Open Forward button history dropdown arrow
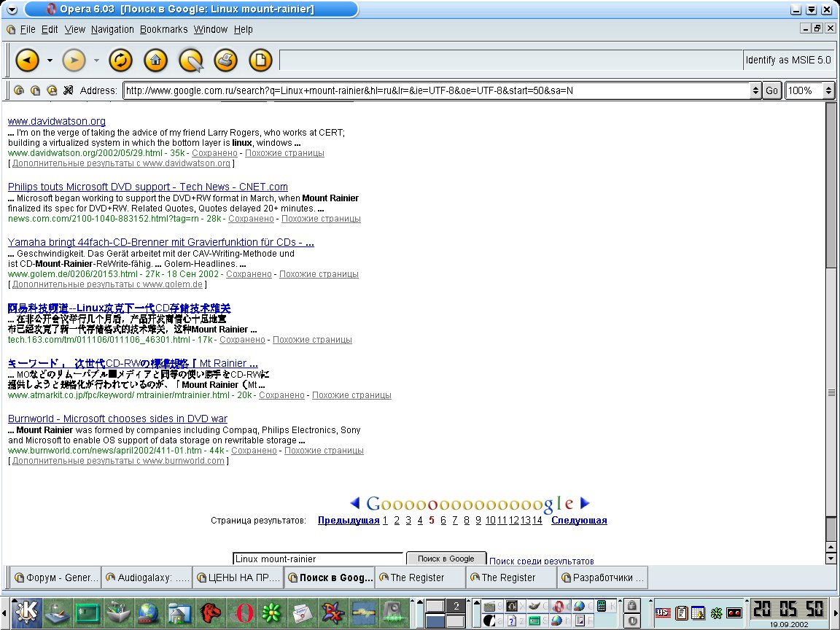840x630 pixels. (96, 60)
